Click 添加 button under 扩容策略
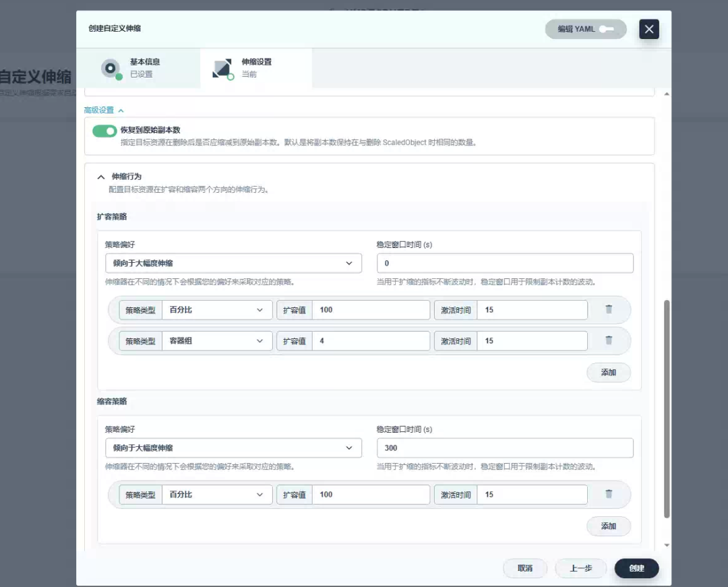 (x=609, y=373)
